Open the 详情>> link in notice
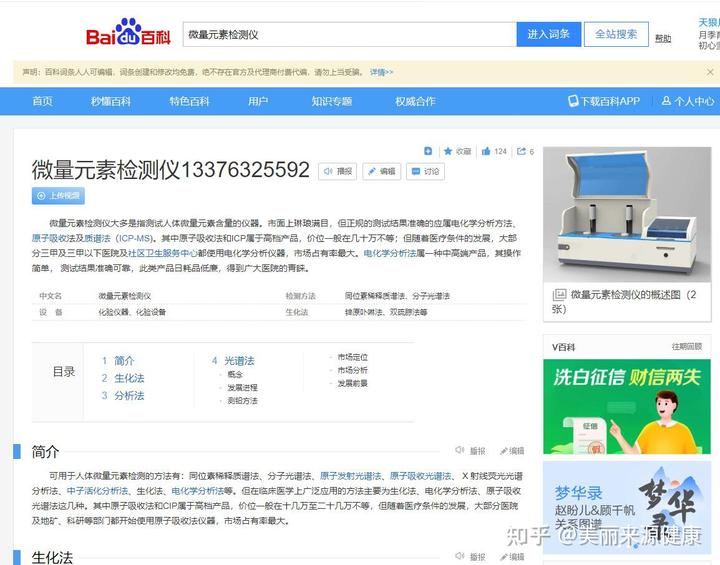The image size is (720, 565). coord(382,73)
